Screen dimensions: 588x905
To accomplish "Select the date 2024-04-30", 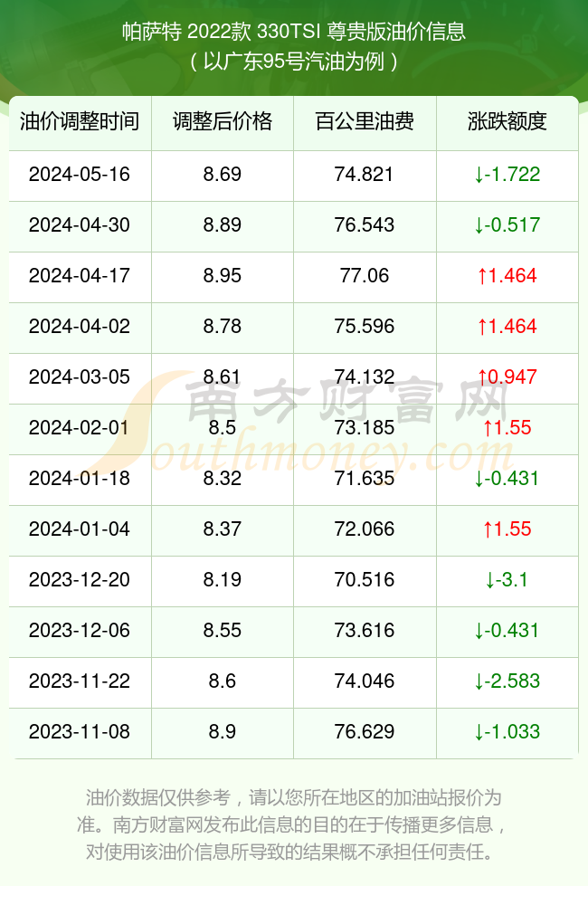I will click(x=80, y=225).
